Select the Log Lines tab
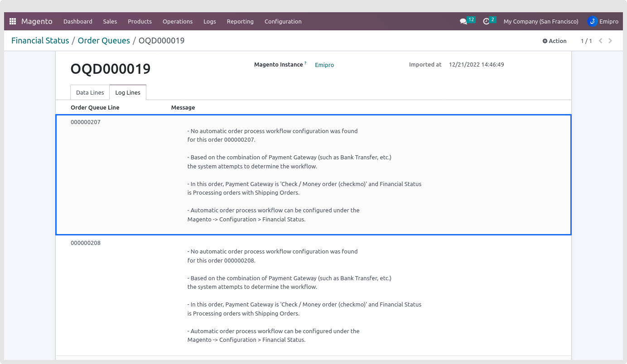The width and height of the screenshot is (627, 364). tap(128, 92)
